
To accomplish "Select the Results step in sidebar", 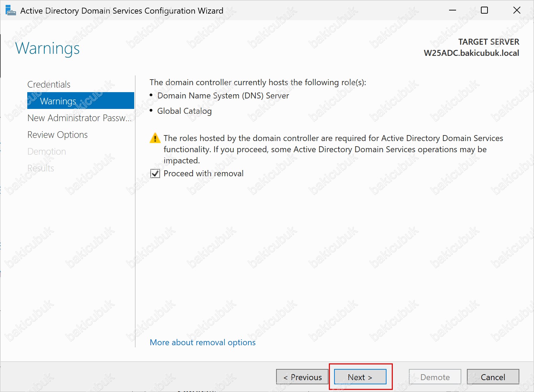I will click(x=41, y=168).
